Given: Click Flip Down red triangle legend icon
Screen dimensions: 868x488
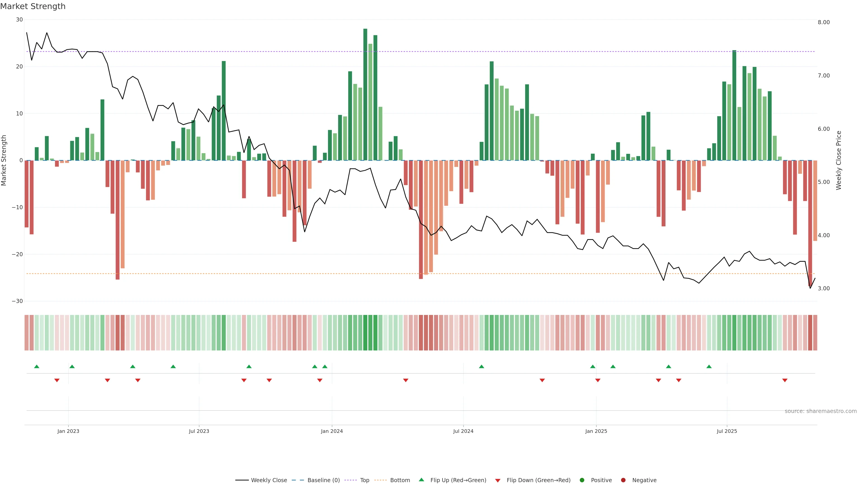Looking at the screenshot, I should click(498, 480).
